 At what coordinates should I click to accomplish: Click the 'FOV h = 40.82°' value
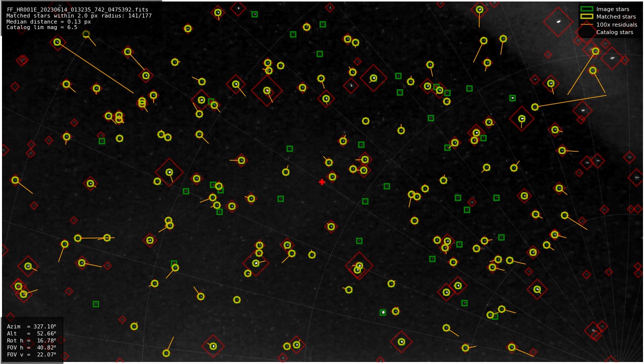32,347
